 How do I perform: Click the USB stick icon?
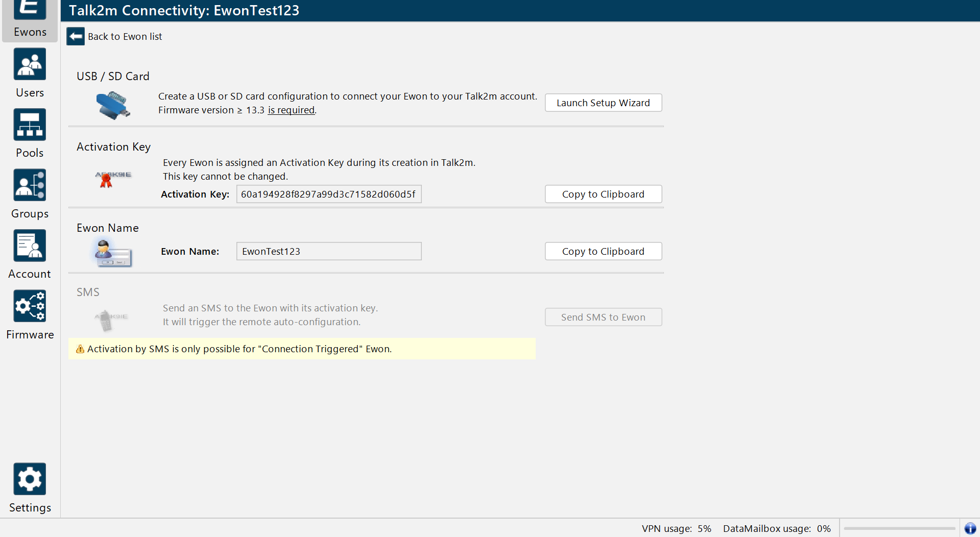click(113, 105)
